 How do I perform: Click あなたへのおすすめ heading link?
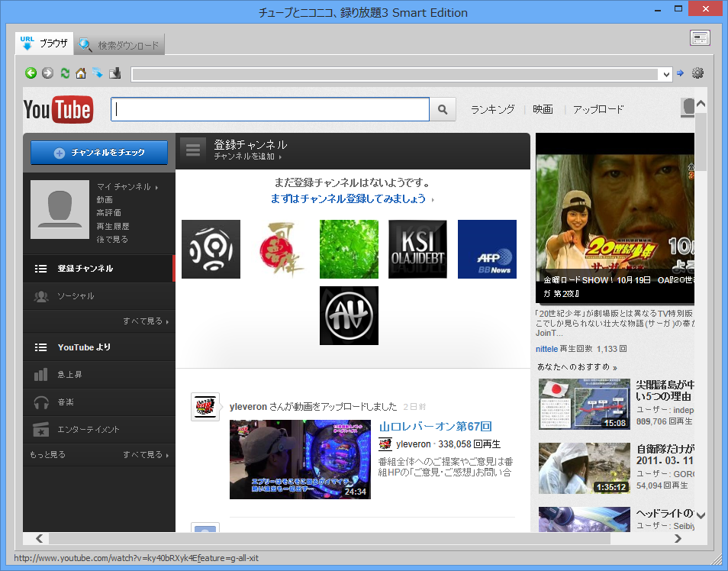[577, 367]
